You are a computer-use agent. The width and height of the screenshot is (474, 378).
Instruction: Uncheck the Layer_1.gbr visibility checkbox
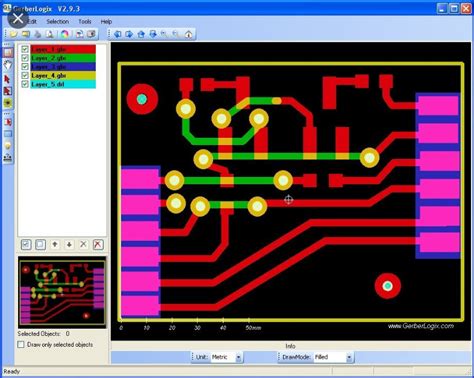point(25,49)
